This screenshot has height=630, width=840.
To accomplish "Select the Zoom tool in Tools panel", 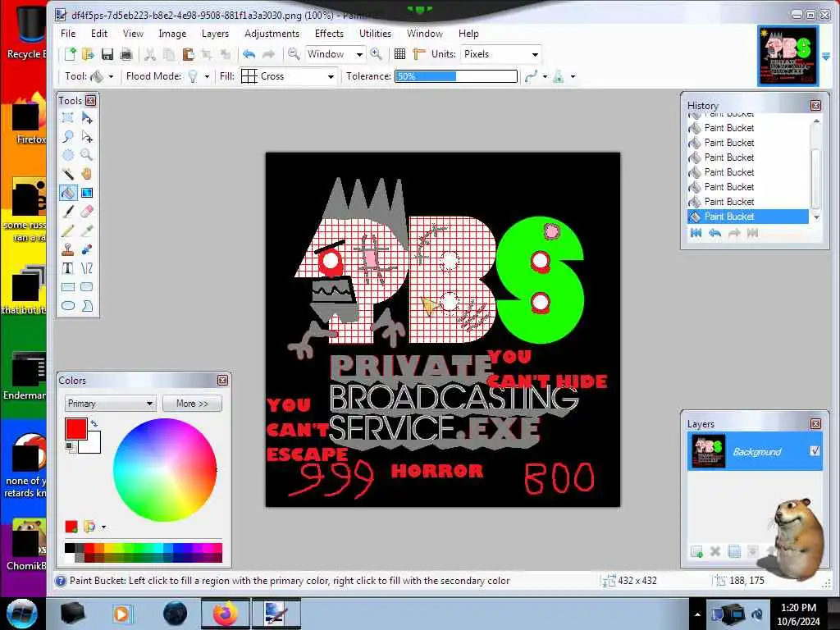I will point(87,155).
